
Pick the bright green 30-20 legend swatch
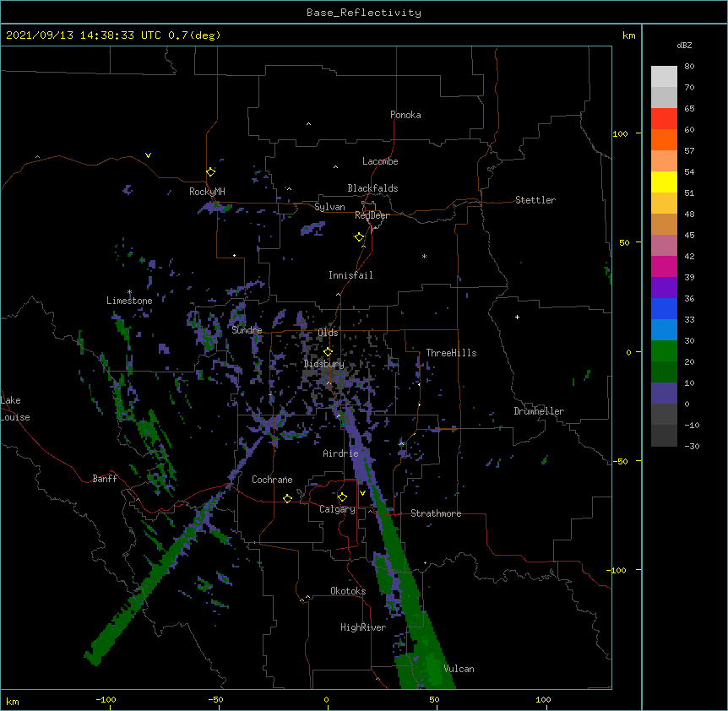point(664,351)
